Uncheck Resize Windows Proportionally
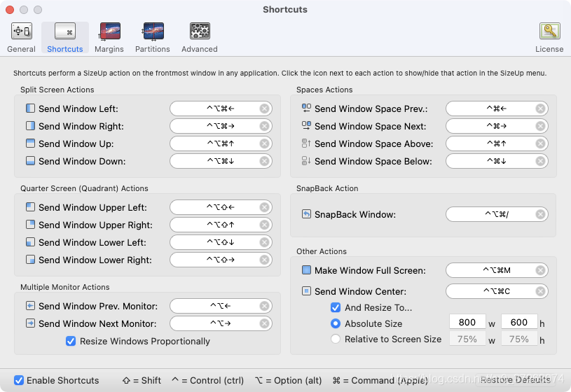Image resolution: width=571 pixels, height=392 pixels. [x=71, y=341]
